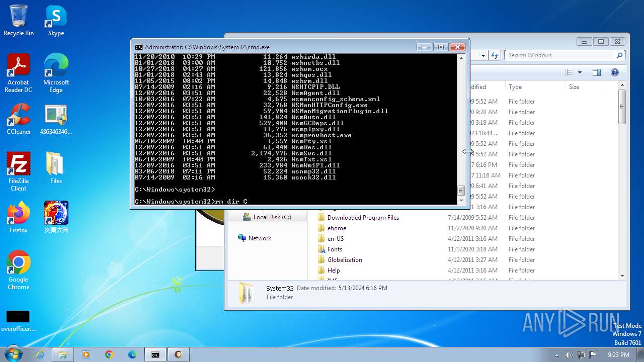This screenshot has width=644, height=362.
Task: Select the Help folder
Action: tap(334, 270)
